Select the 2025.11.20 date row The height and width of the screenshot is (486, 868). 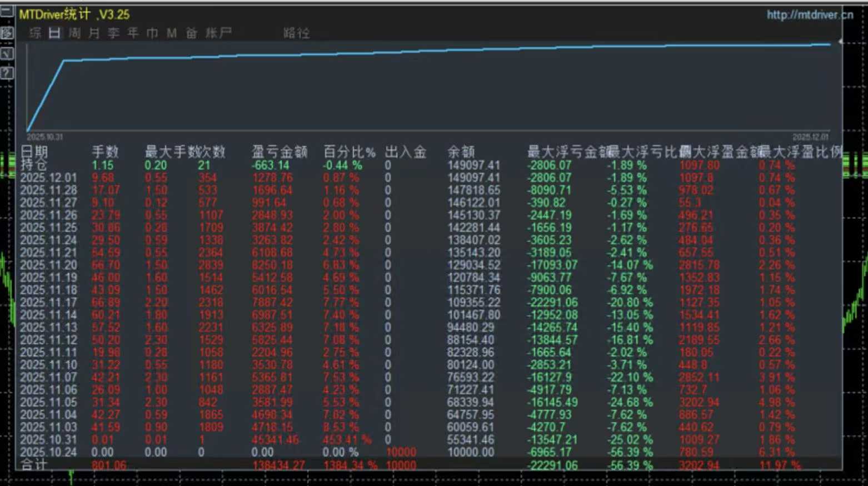click(x=44, y=266)
